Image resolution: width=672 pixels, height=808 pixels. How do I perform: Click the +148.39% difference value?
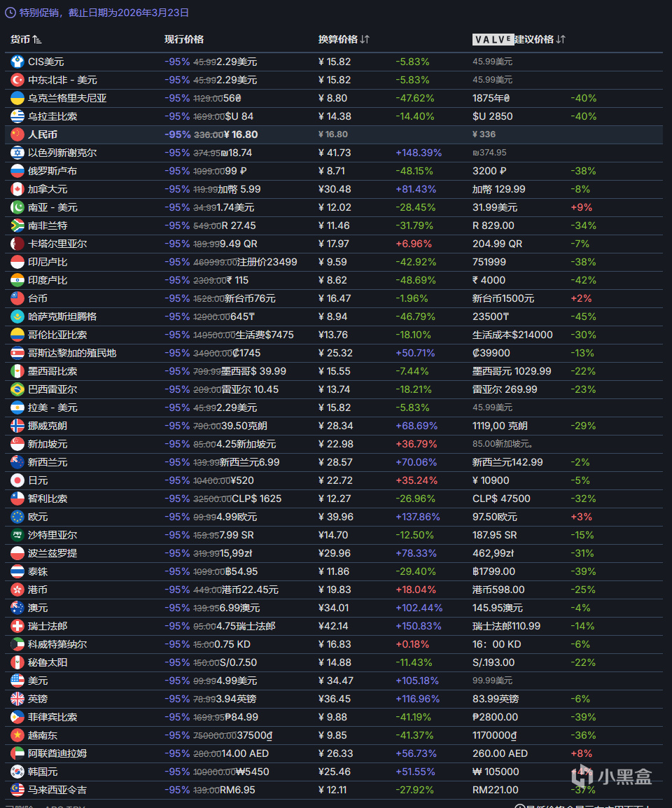pos(419,153)
